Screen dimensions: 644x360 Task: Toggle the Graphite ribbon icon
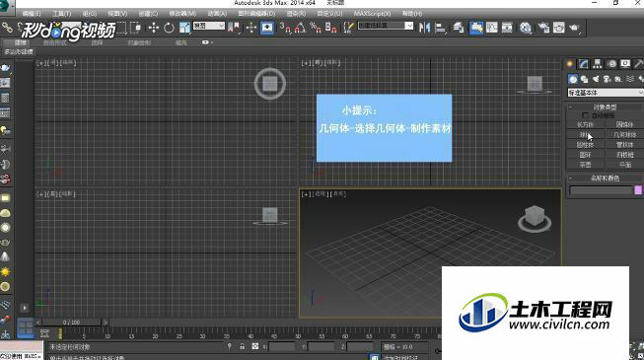[x=476, y=28]
